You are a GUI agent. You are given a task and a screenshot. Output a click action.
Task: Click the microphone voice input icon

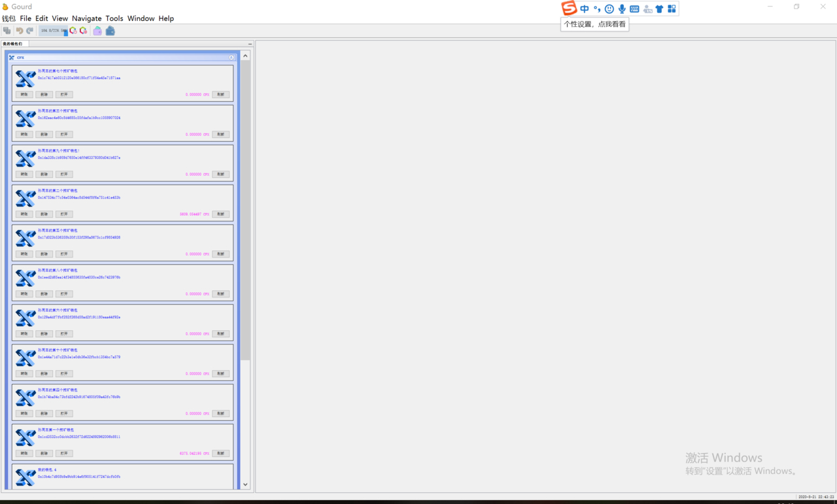coord(622,8)
